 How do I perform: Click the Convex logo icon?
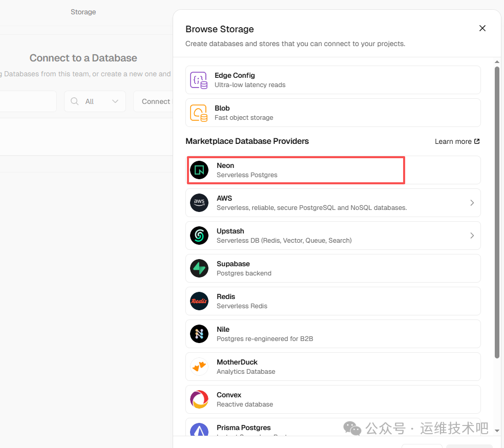click(x=199, y=399)
